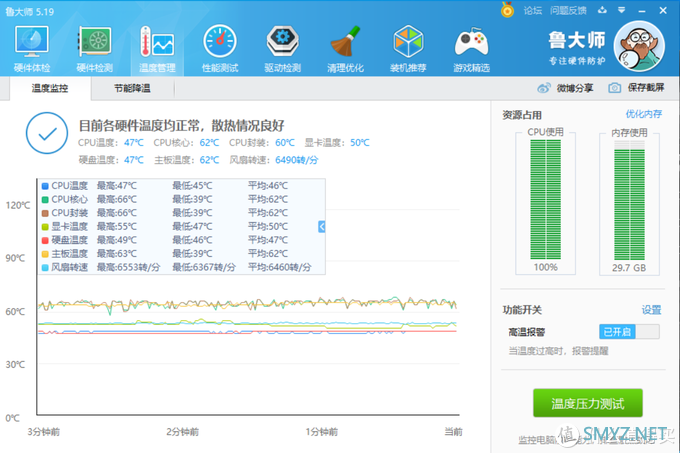Switch to 温度监控 tab
The image size is (680, 453).
click(50, 88)
